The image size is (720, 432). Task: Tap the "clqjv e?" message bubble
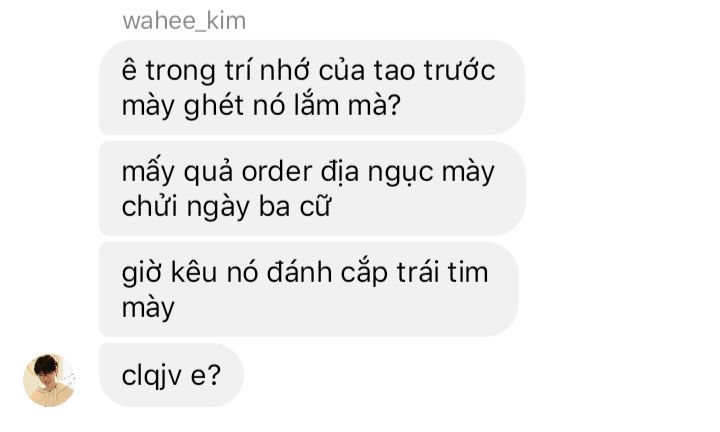(171, 375)
